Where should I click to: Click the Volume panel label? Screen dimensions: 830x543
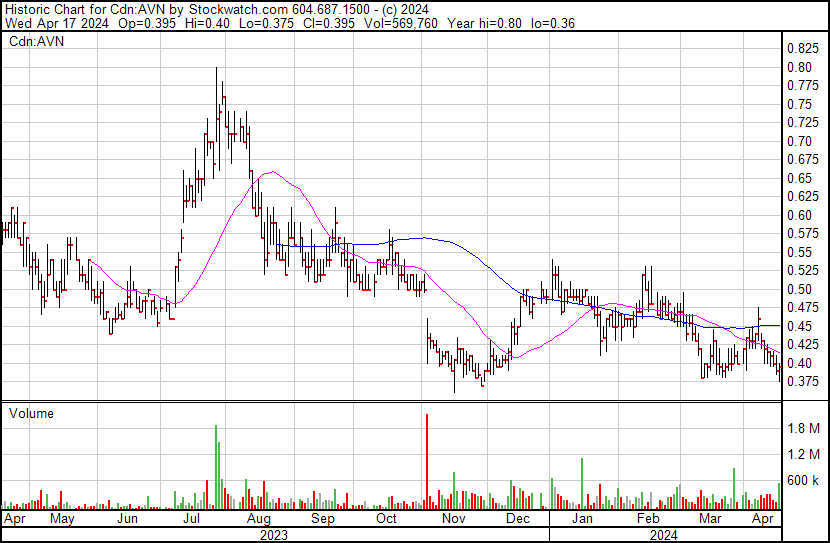coord(31,413)
